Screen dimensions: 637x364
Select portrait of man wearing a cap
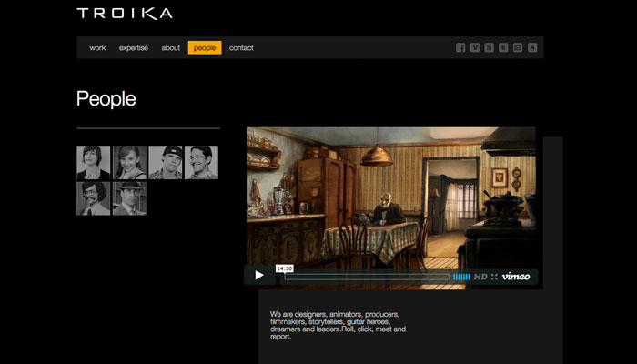pyautogui.click(x=166, y=163)
